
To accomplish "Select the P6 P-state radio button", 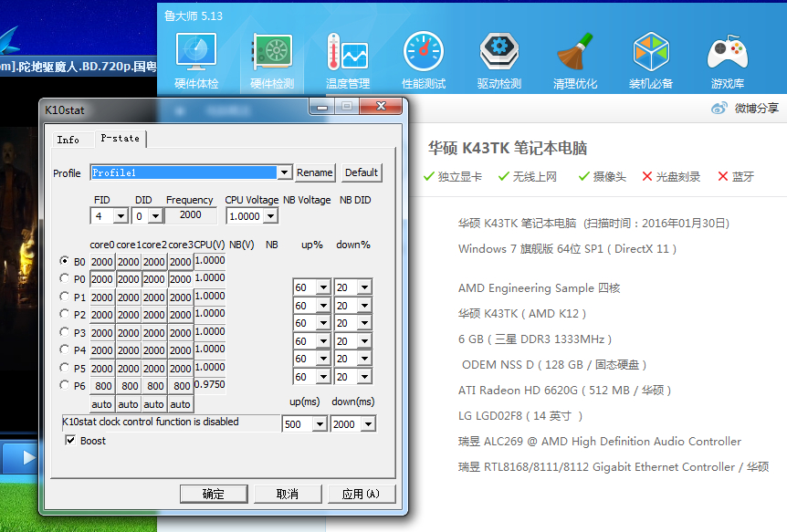I will coord(64,385).
